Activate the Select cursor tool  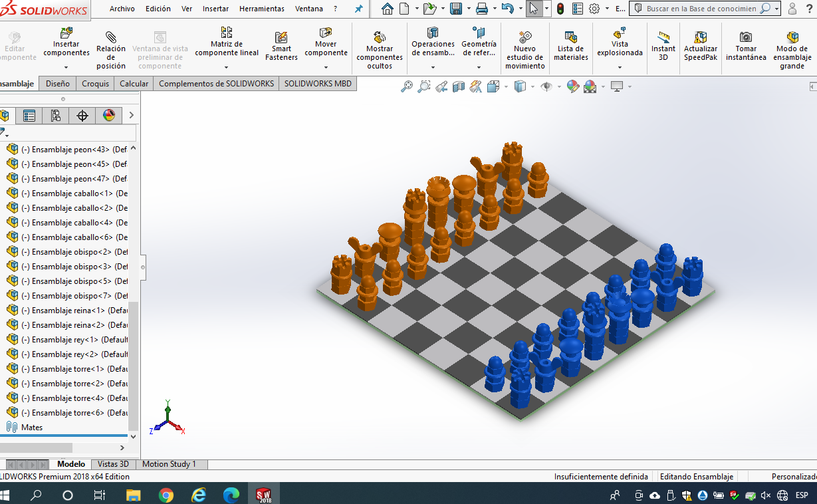point(534,9)
